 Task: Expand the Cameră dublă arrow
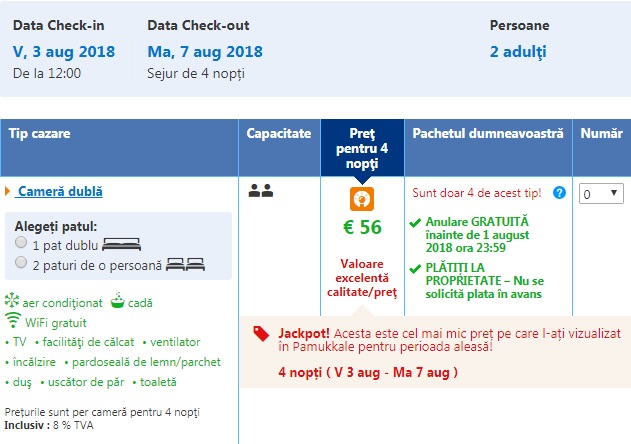click(x=8, y=191)
